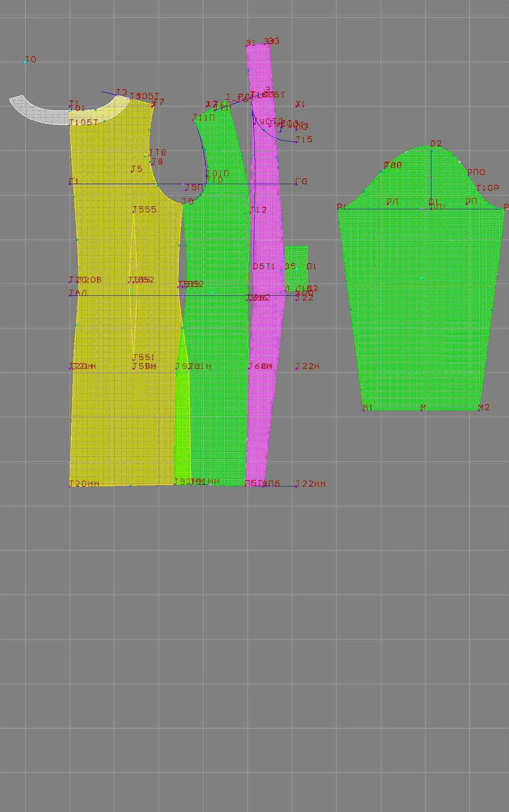Screen dimensions: 509x812
Task: Click point T555 at the dart top
Action: pos(134,212)
